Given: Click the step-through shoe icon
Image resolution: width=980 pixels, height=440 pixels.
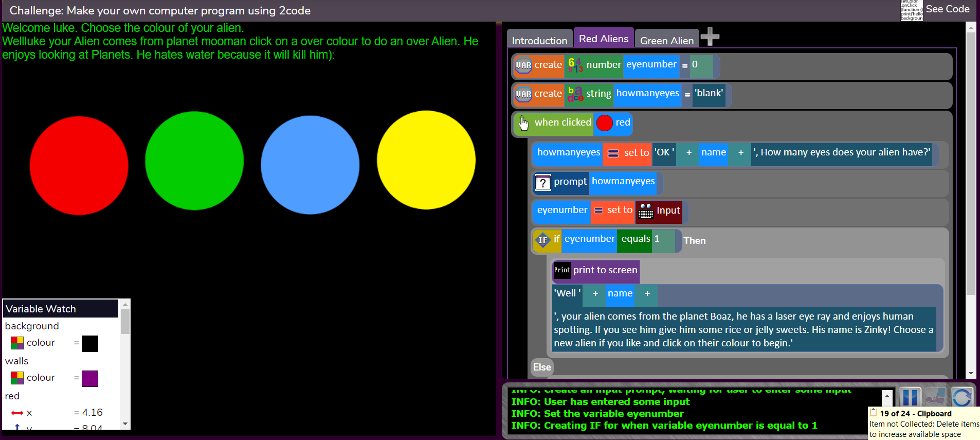Looking at the screenshot, I should pyautogui.click(x=936, y=397).
